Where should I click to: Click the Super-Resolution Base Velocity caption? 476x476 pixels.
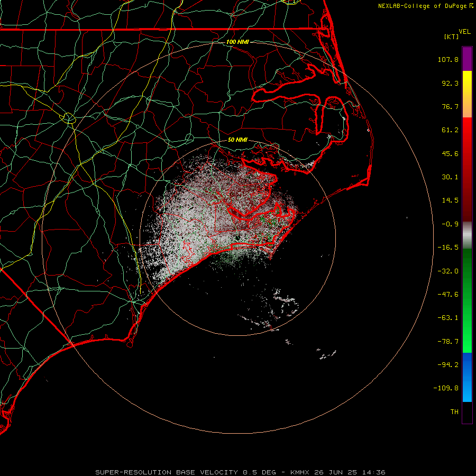pyautogui.click(x=240, y=472)
